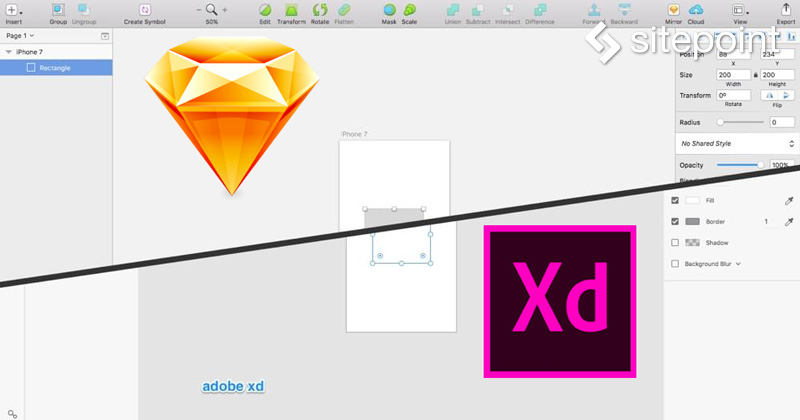Click the link icon at bottom left
The height and width of the screenshot is (420, 800).
12,414
